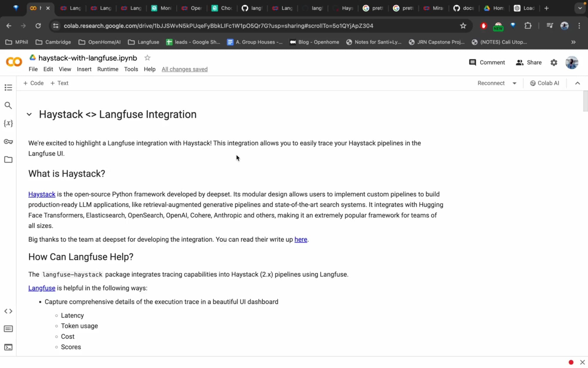Open the Colab AI assistant
This screenshot has width=588, height=368.
[544, 83]
